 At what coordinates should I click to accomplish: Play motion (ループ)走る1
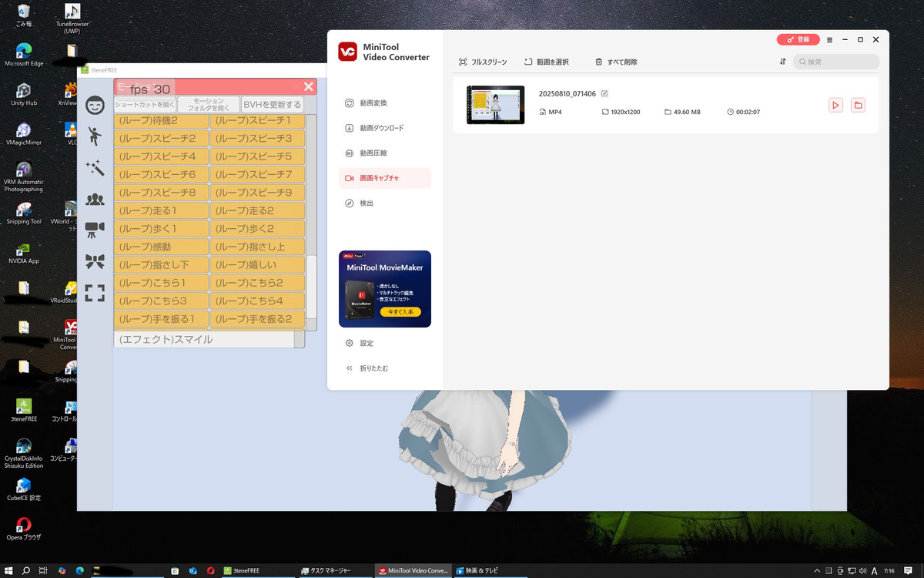(162, 210)
